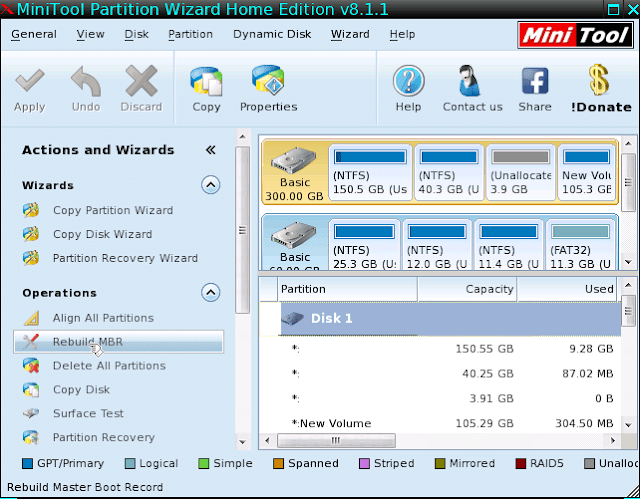640x499 pixels.
Task: Collapse the Operations section
Action: [x=211, y=293]
